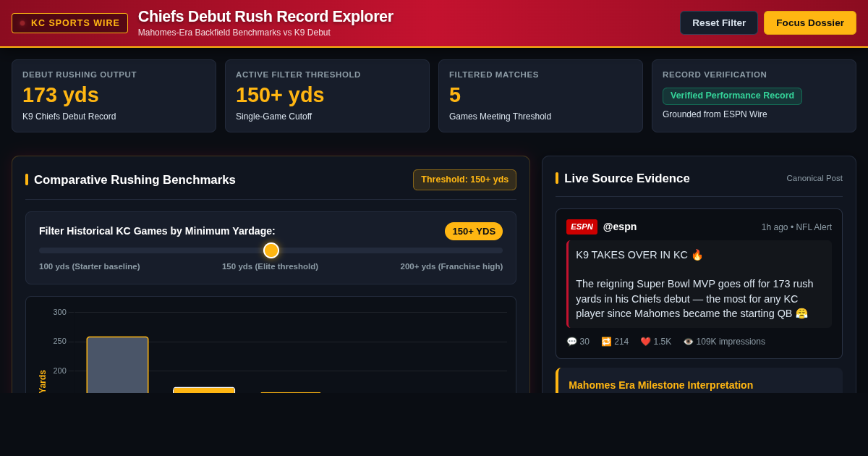Click the tallest gray chart bar
868x456 pixels.
pos(117,365)
